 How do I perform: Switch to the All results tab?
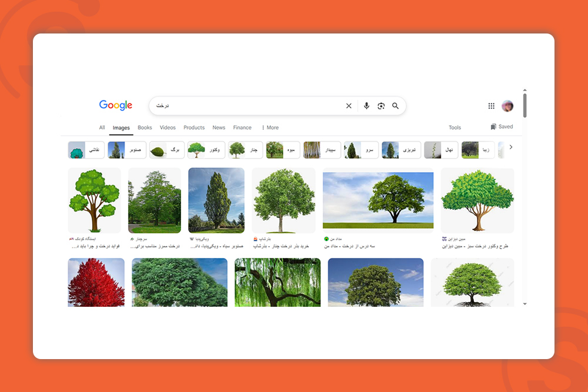[102, 128]
